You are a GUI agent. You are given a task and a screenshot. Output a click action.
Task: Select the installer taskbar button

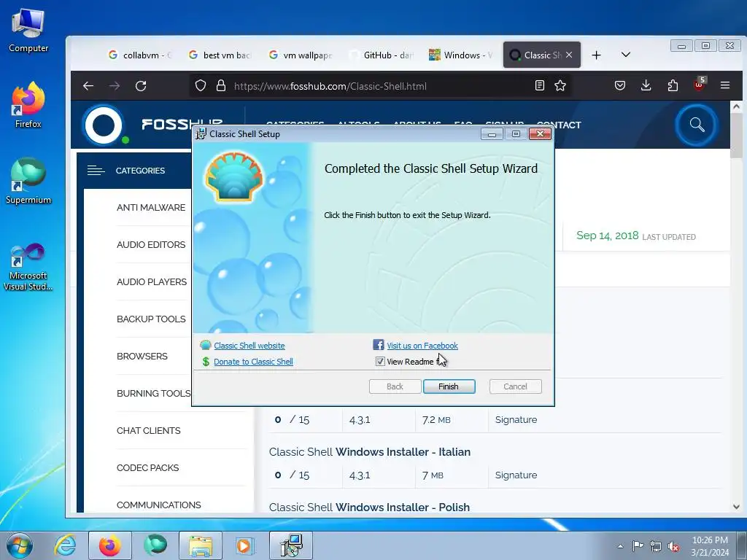291,545
